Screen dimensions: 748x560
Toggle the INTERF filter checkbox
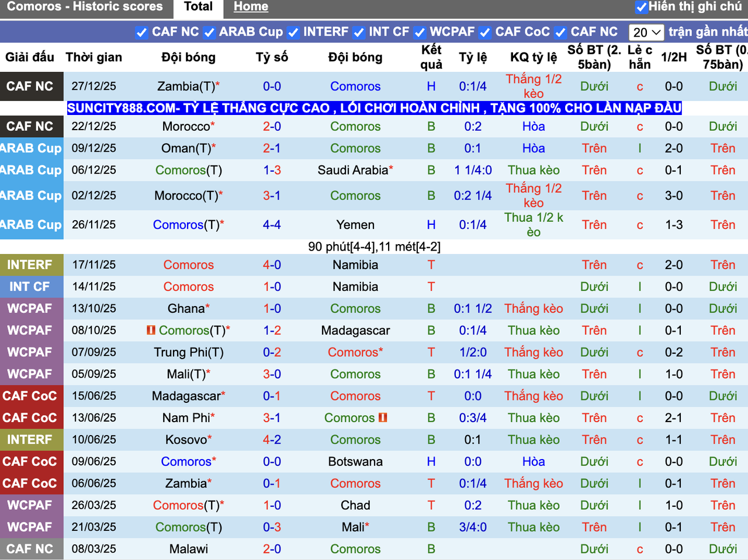[x=293, y=33]
